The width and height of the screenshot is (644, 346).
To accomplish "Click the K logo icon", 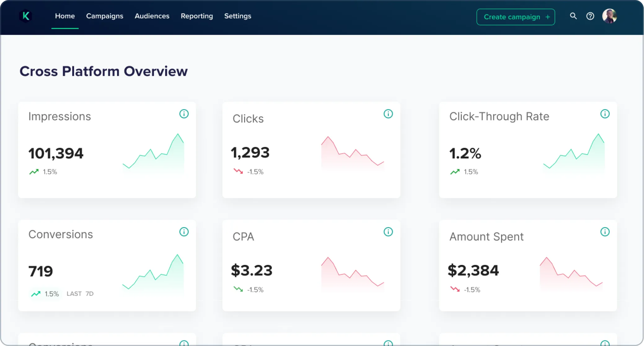I will [x=26, y=16].
